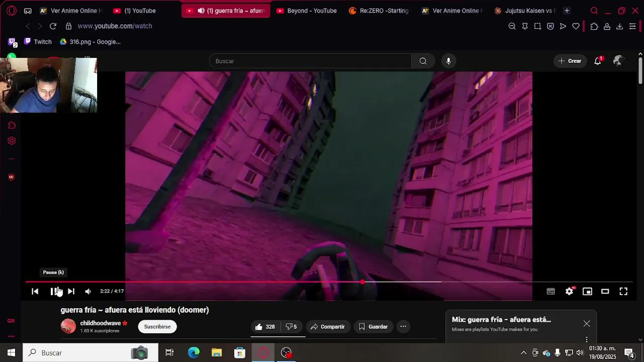Screen dimensions: 644x362
Task: Open the Opera main menu logo
Action: [x=12, y=11]
